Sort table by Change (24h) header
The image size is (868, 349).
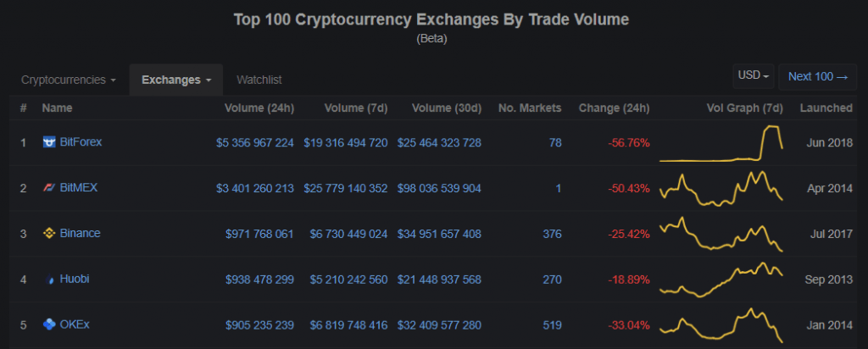614,108
